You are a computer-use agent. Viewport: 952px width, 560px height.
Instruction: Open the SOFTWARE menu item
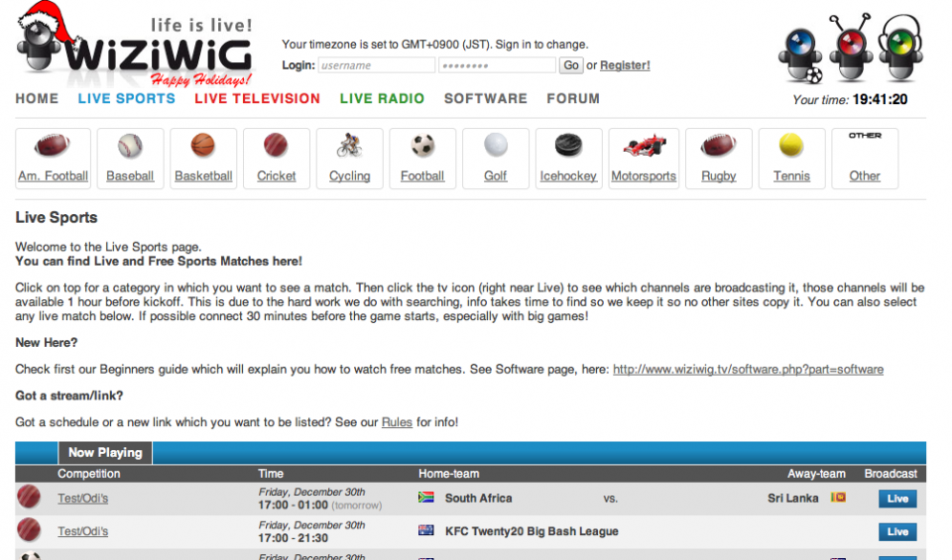(486, 98)
